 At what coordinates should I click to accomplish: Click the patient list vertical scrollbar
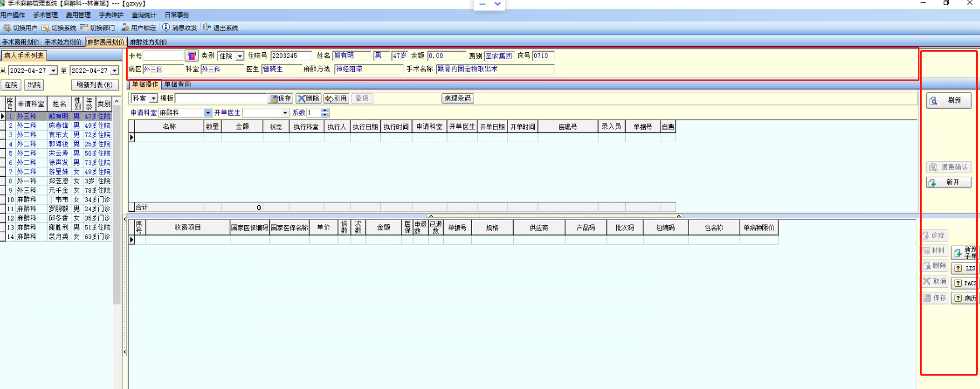(x=117, y=206)
